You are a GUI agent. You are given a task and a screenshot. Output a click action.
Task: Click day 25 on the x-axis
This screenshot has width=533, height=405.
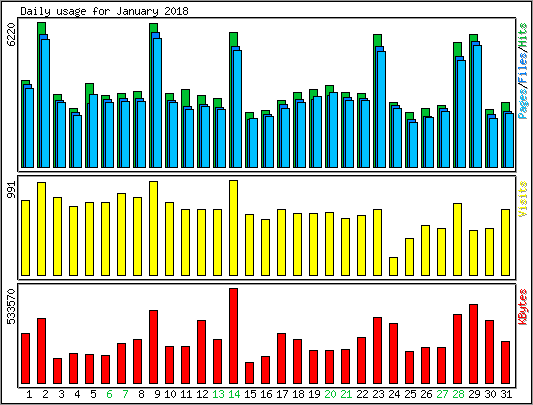[x=410, y=394]
